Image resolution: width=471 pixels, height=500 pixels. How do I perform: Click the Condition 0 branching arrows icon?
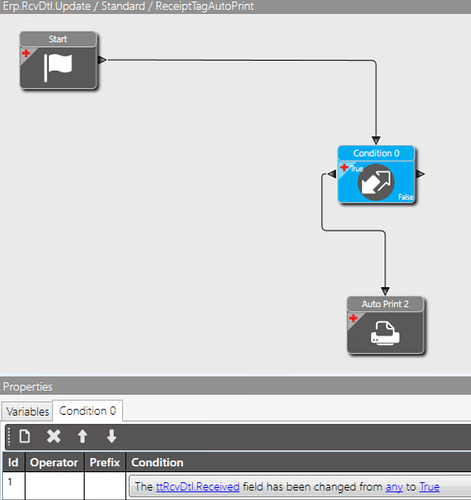[x=376, y=182]
